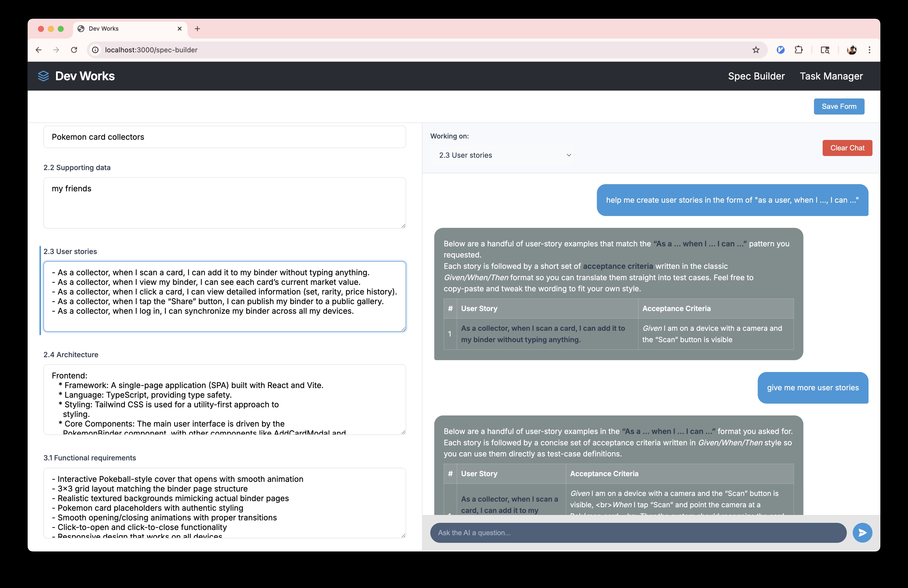Click the user profile avatar icon

tap(851, 50)
